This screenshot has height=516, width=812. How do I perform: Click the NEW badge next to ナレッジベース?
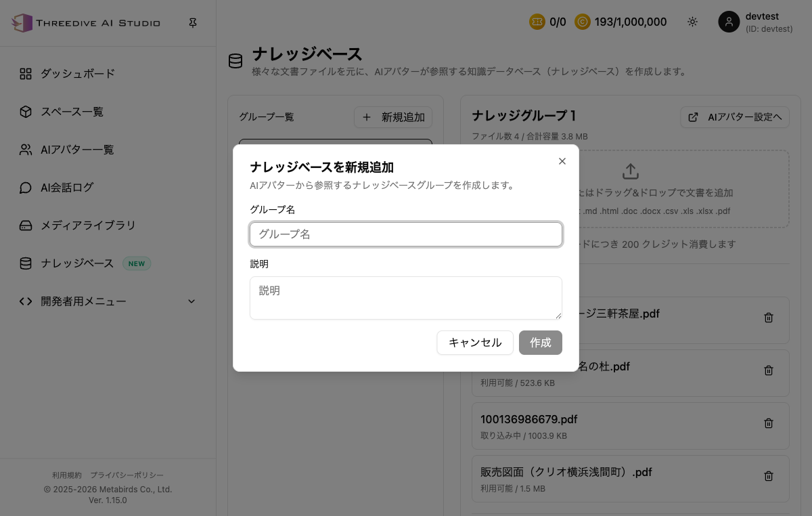coord(137,263)
